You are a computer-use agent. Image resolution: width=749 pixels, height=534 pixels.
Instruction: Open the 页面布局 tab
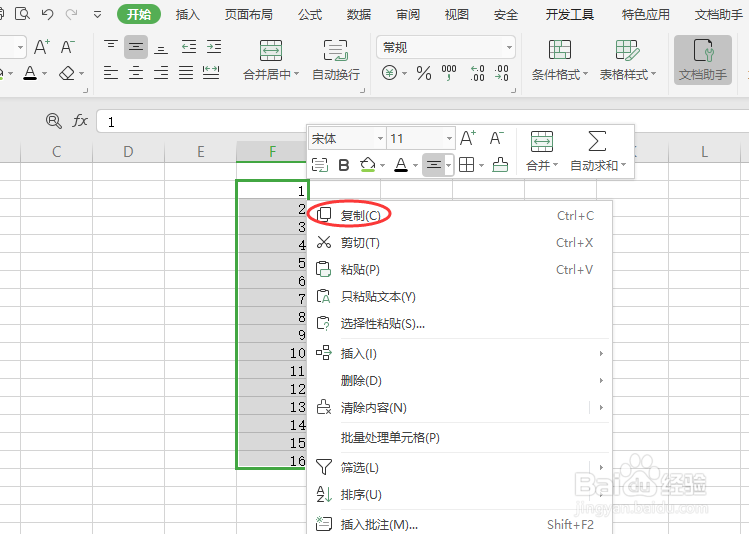[x=249, y=15]
